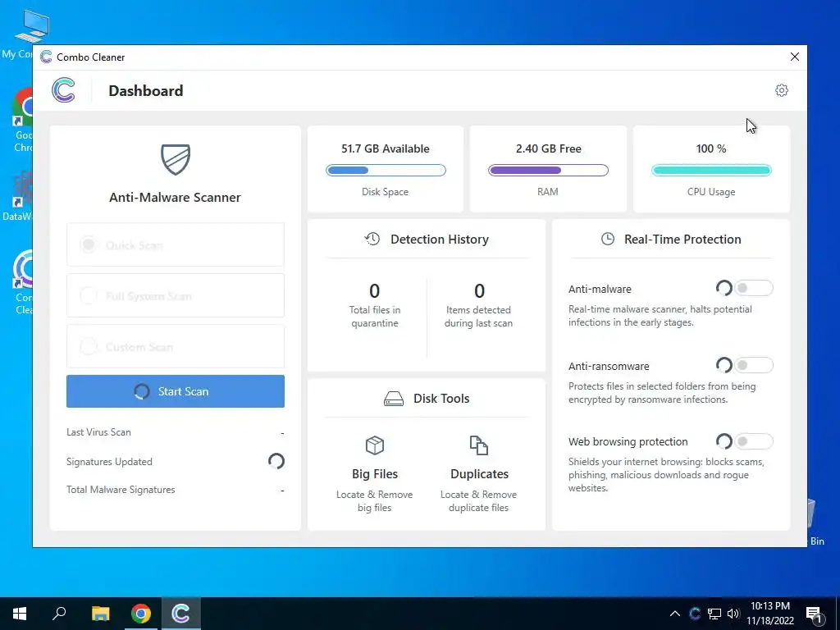Open Windows Start menu
The width and height of the screenshot is (840, 630).
click(x=20, y=614)
